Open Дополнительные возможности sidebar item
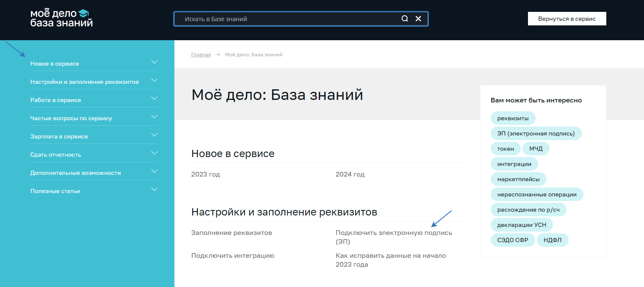 click(76, 173)
